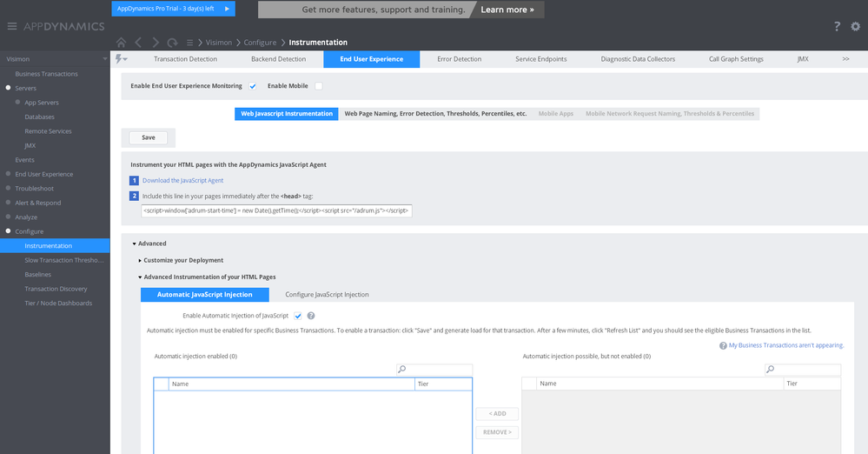This screenshot has width=868, height=454.
Task: Open the lightning bolt actions menu
Action: click(121, 59)
